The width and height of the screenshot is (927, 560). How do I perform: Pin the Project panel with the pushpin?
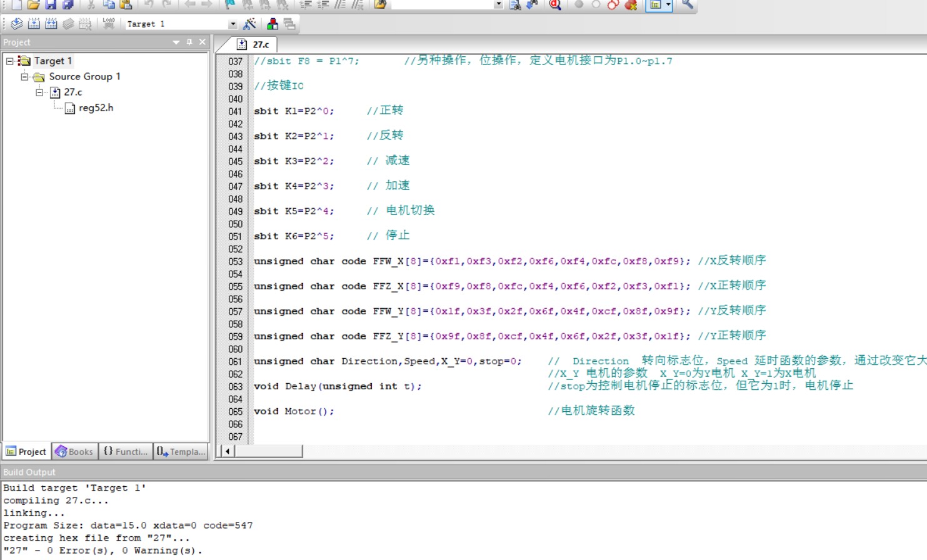[189, 42]
